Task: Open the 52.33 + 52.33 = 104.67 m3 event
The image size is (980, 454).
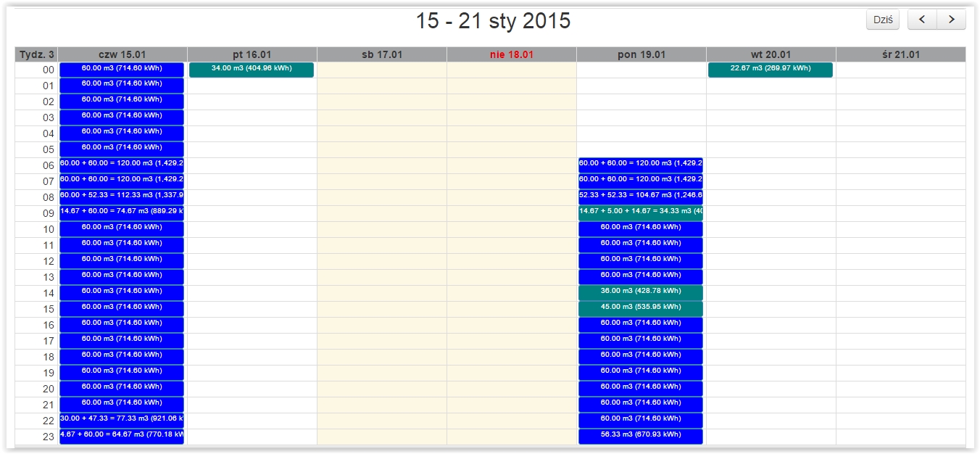Action: 641,197
